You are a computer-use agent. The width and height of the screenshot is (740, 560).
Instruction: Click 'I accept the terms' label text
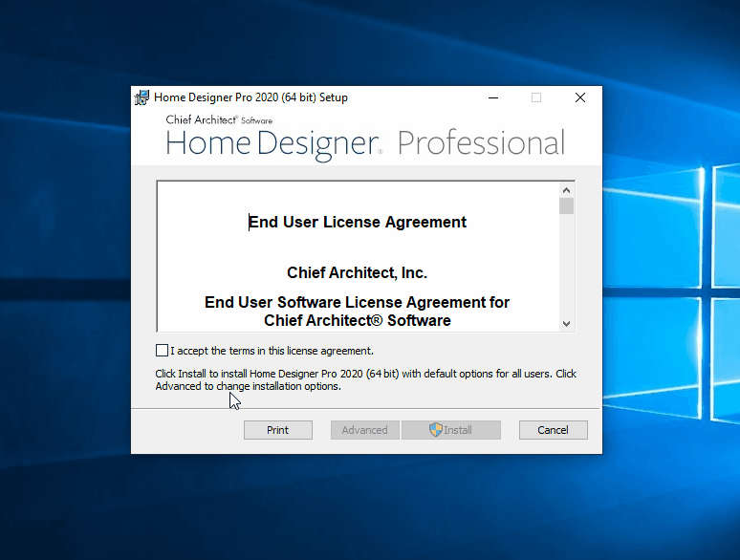[272, 351]
